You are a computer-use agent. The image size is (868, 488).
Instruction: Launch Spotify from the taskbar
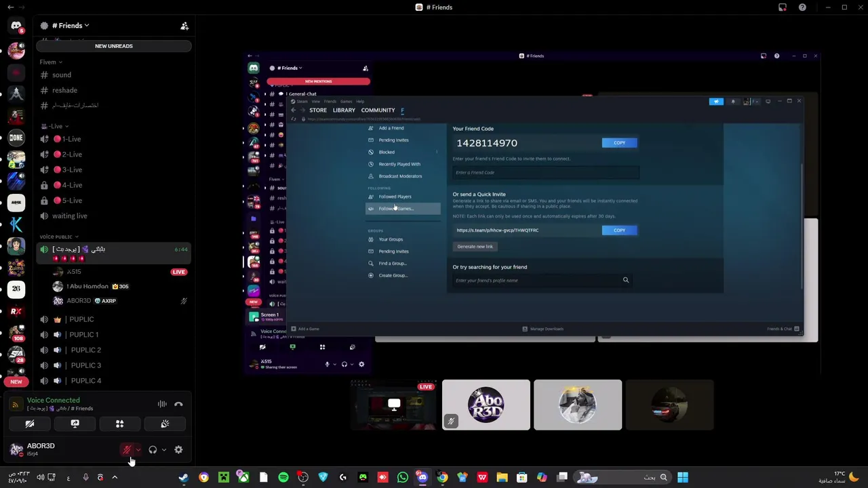[x=283, y=478]
